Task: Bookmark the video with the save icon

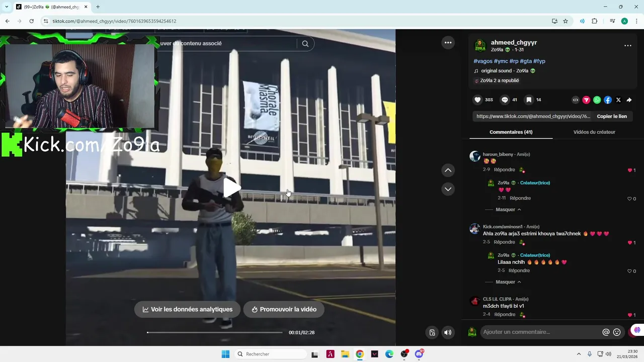Action: click(x=529, y=100)
